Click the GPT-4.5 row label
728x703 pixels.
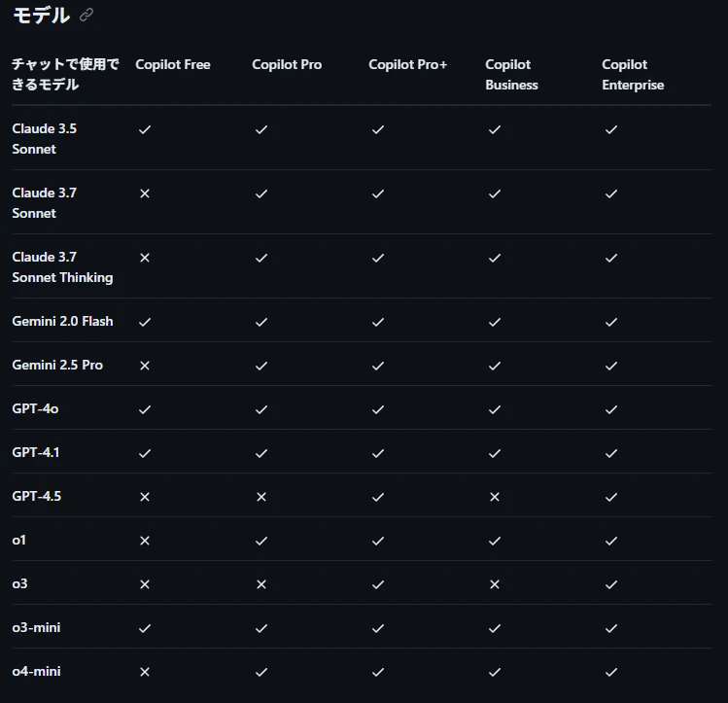[37, 496]
